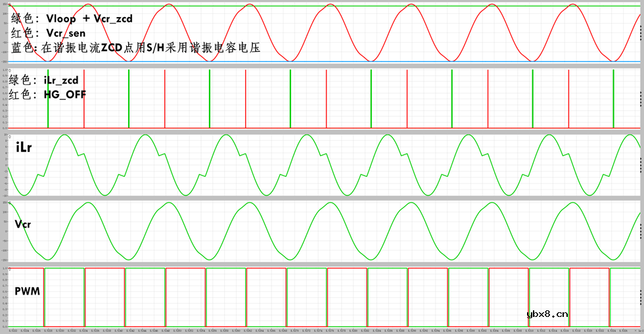Click the dotted grip on the Vcr_sen panel

pos(641,33)
